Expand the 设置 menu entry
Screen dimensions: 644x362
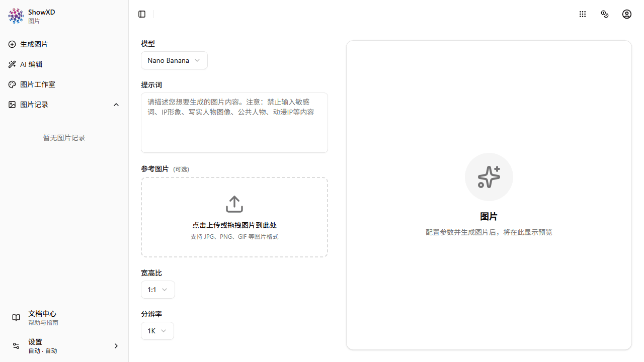116,346
